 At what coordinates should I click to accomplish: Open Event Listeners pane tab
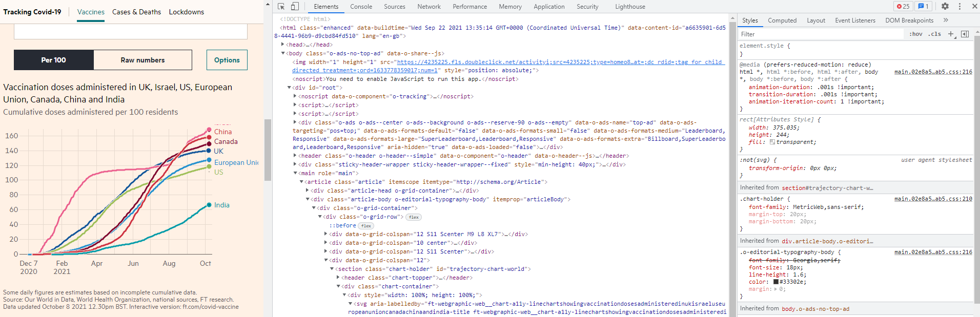click(x=855, y=20)
